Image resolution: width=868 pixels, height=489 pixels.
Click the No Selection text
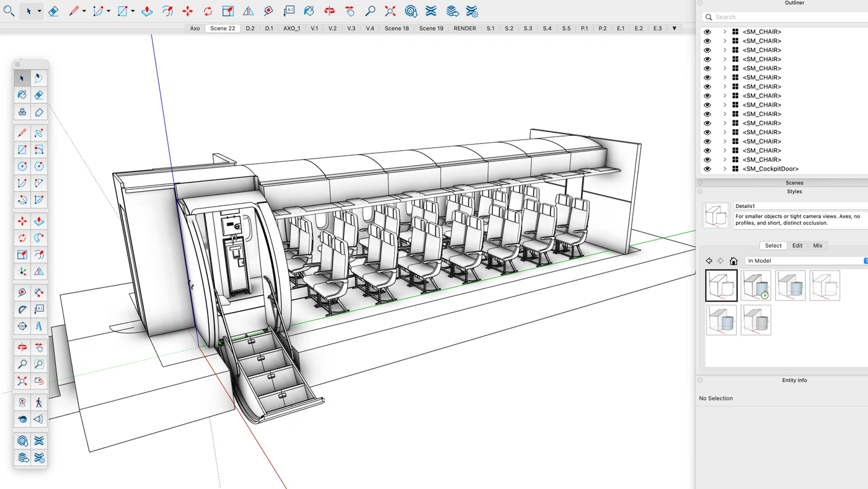click(x=716, y=398)
